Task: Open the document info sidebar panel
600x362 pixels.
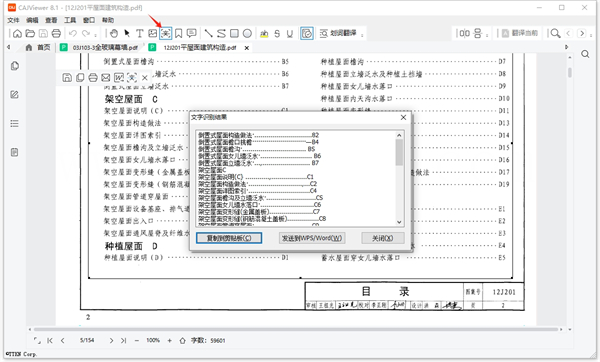Action: coord(15,152)
